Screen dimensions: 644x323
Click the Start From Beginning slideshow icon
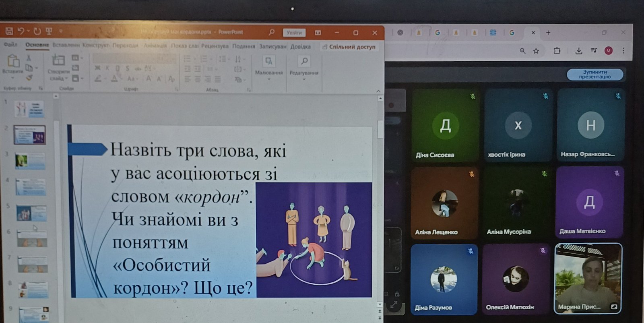click(x=49, y=31)
